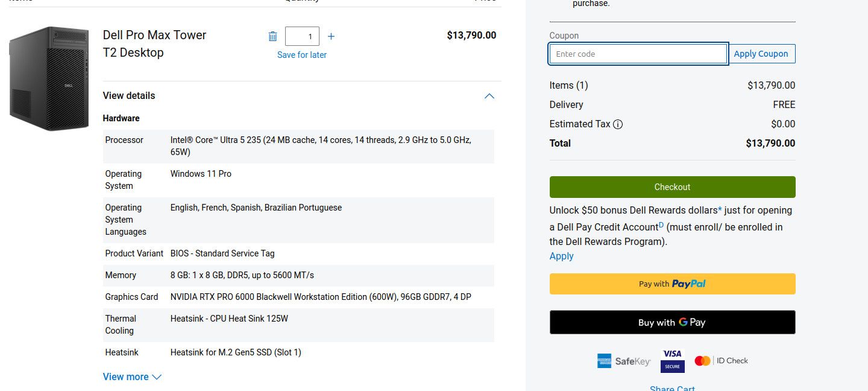Click the English, French, Spanish, Brazilian Portuguese value

pyautogui.click(x=256, y=208)
